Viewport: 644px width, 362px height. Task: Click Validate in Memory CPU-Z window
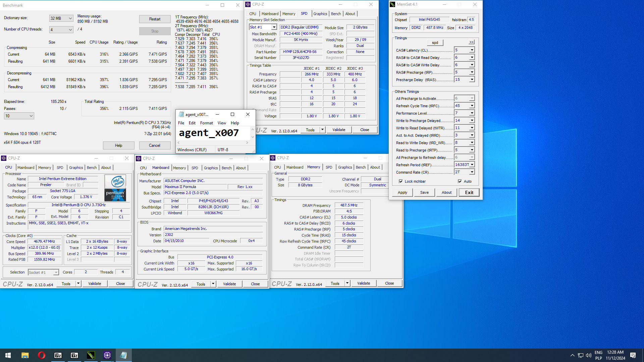point(364,284)
